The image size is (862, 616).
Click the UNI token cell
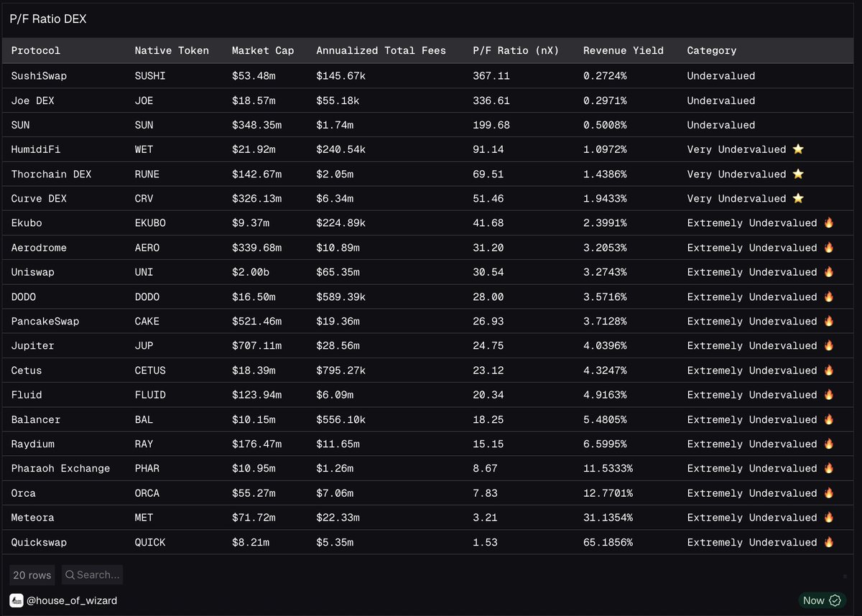coord(144,272)
